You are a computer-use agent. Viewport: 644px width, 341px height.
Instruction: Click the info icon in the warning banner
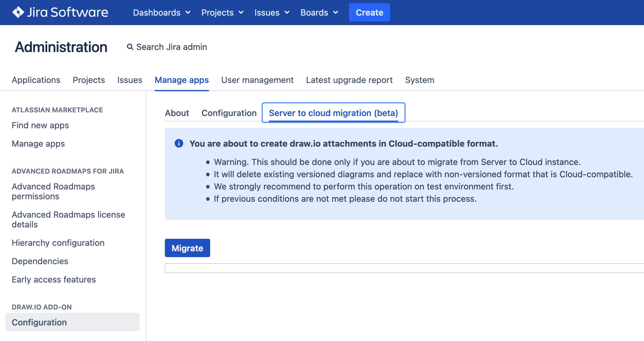click(x=179, y=143)
